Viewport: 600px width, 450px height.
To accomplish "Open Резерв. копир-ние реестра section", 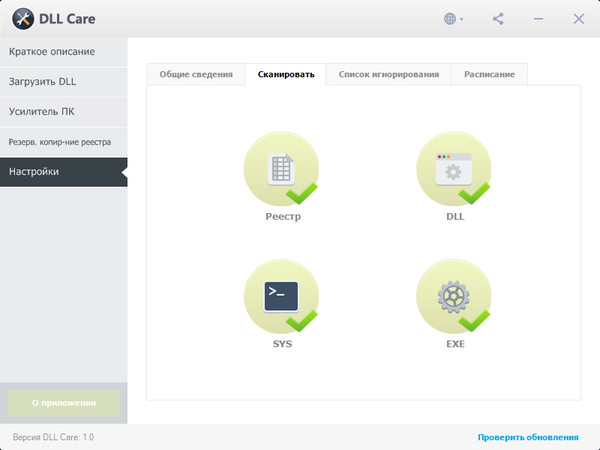I will (63, 142).
